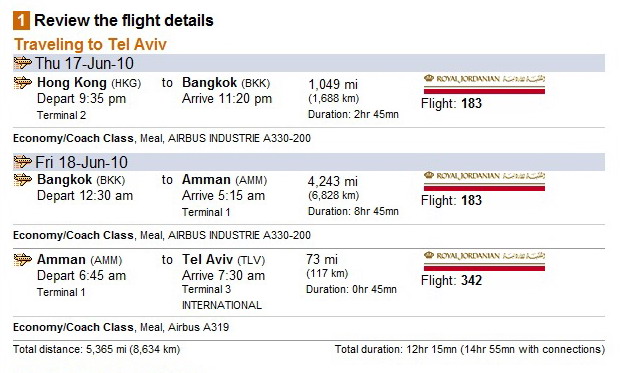This screenshot has height=373, width=621.
Task: Click Hong Kong (HKG) origin city
Action: [89, 83]
